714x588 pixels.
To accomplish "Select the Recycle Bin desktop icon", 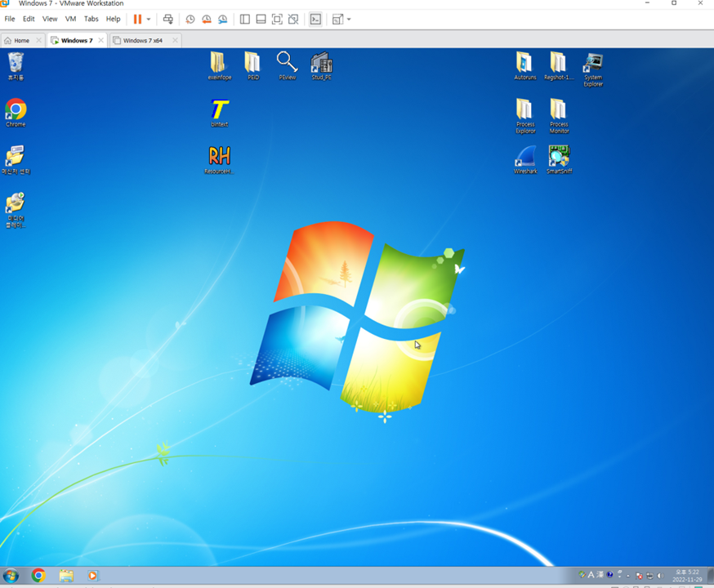I will tap(16, 66).
